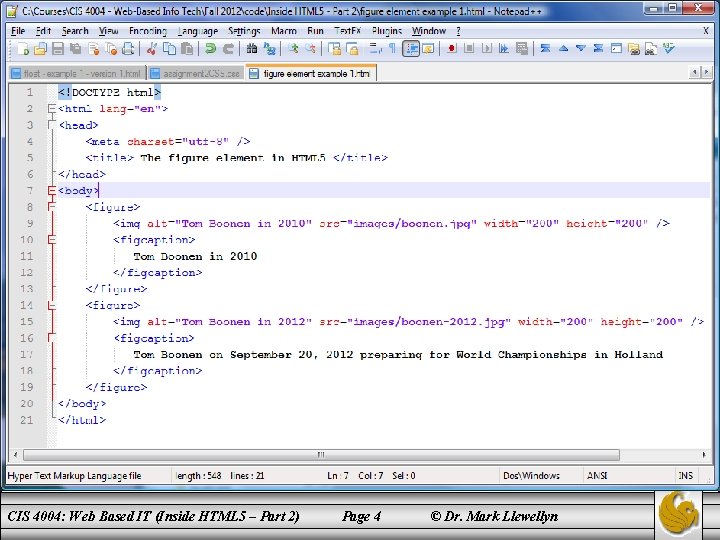Click tab bar scroll right arrow
720x540 pixels.
pyautogui.click(x=706, y=72)
